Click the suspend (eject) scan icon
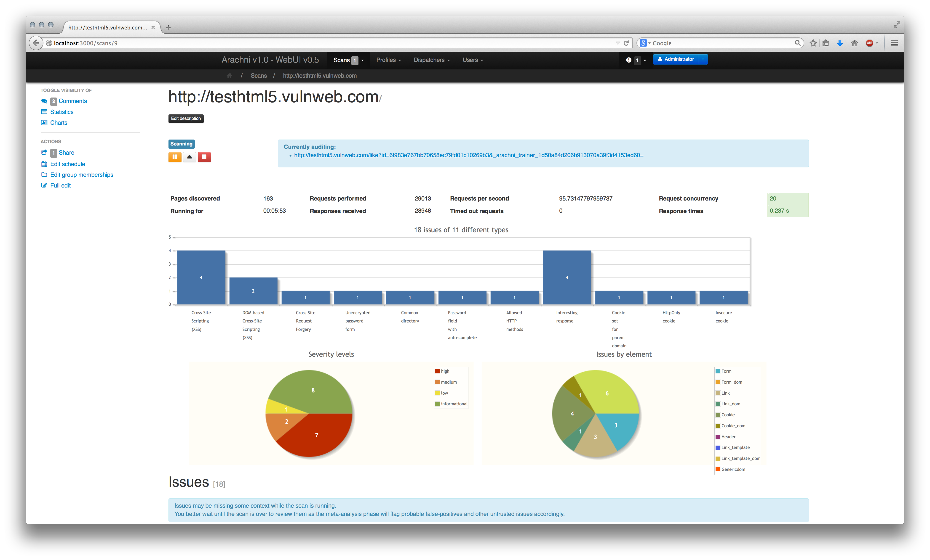Screen dimensions: 930x560 [x=190, y=157]
